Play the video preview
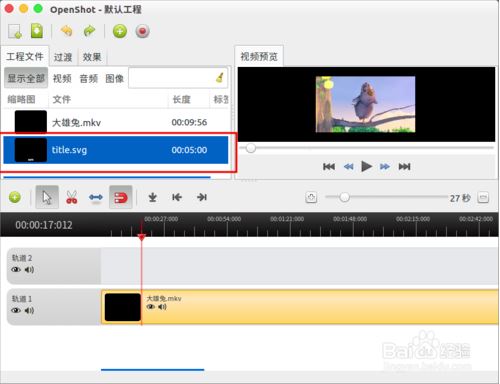Image resolution: width=500 pixels, height=384 pixels. [366, 166]
